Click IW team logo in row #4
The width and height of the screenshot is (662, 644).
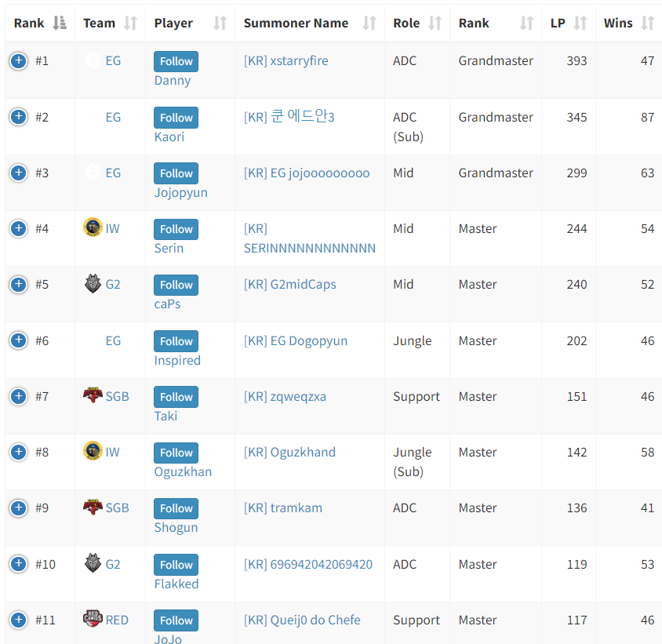click(93, 227)
